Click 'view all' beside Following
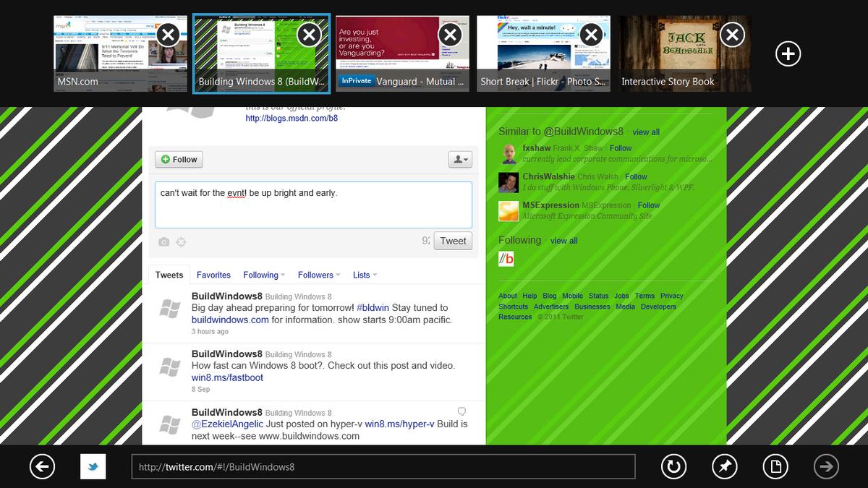 click(x=563, y=241)
